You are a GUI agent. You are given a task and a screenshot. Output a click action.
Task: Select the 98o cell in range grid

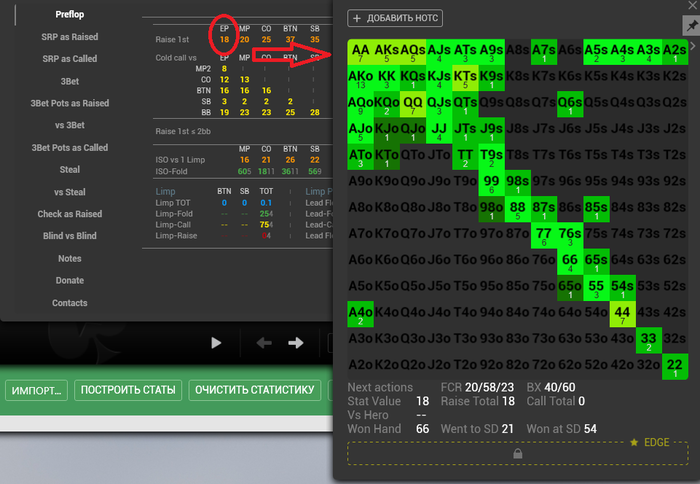(x=492, y=209)
